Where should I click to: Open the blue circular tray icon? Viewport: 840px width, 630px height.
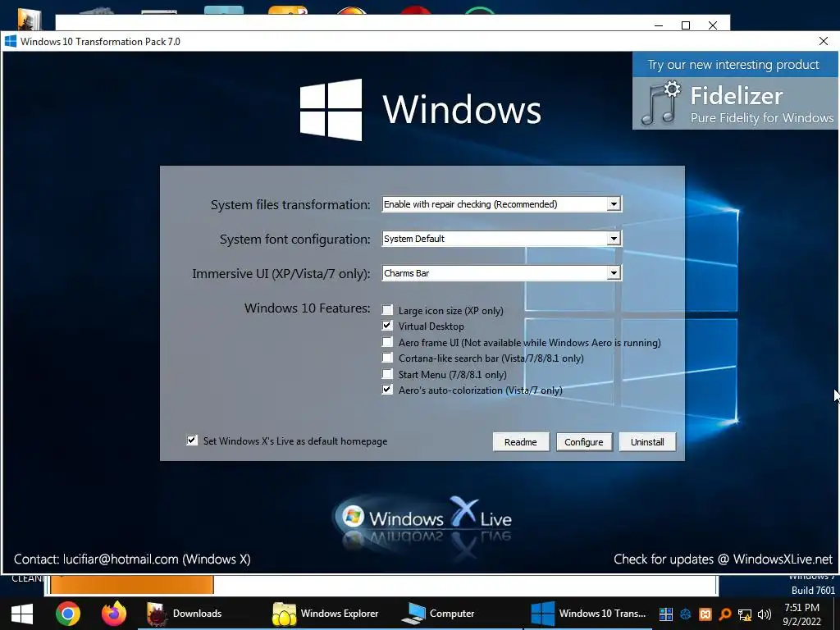click(x=686, y=614)
